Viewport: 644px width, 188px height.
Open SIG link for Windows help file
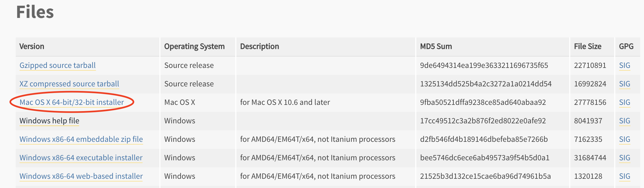624,121
